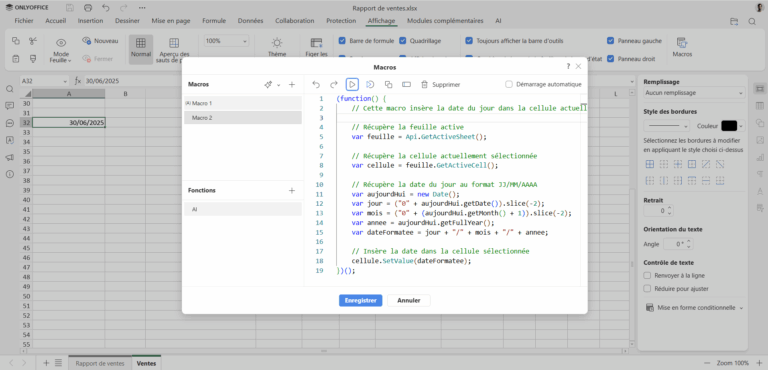Screen dimensions: 768x370
Task: Click the print icon in the title bar
Action: pyautogui.click(x=88, y=8)
